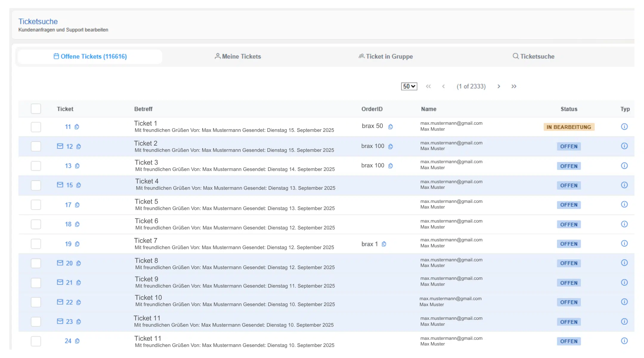
Task: Copy ticket number 22 via copy icon
Action: (78, 303)
